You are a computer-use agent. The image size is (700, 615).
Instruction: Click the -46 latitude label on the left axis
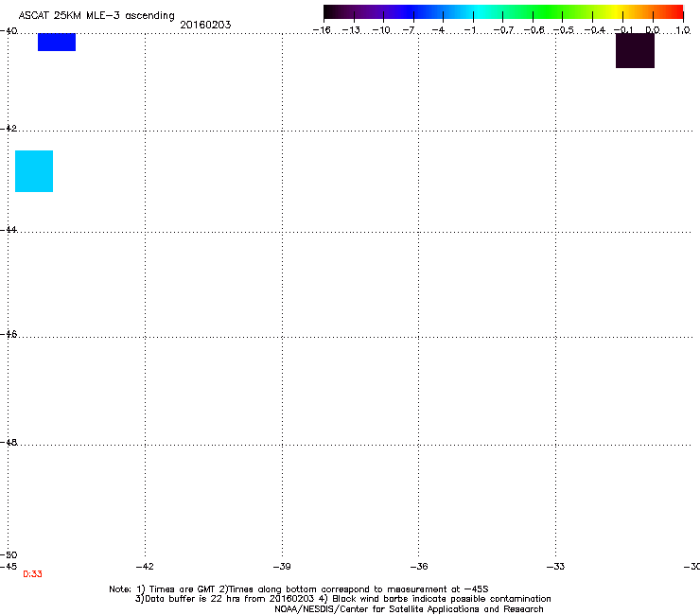[9, 334]
